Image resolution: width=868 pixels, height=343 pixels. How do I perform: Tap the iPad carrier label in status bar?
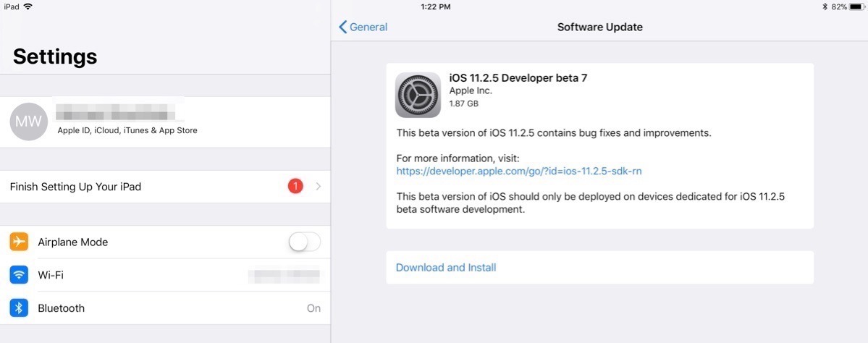click(x=12, y=7)
